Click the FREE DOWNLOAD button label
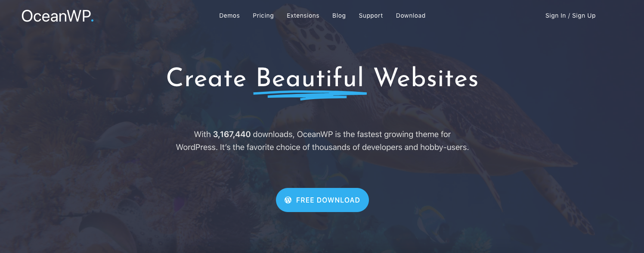The image size is (644, 253). pyautogui.click(x=328, y=200)
